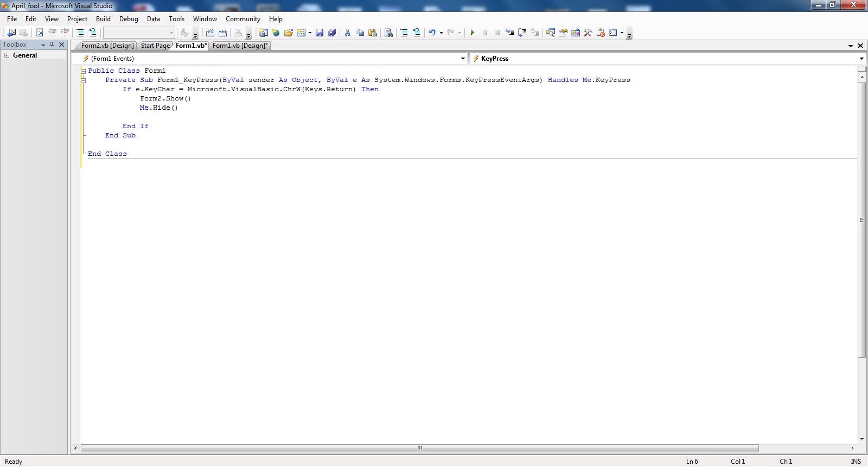
Task: Click the editor's scroll down arrow
Action: pyautogui.click(x=861, y=439)
